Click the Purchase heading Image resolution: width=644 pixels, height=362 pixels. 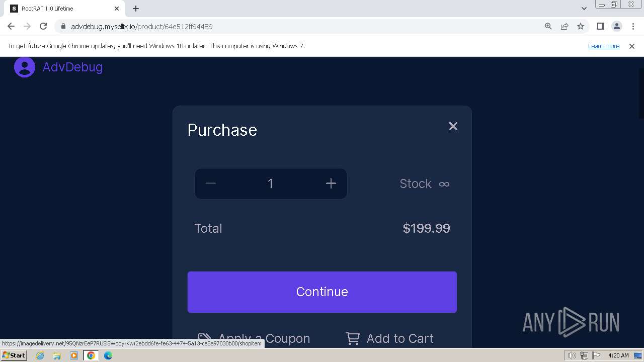coord(222,130)
